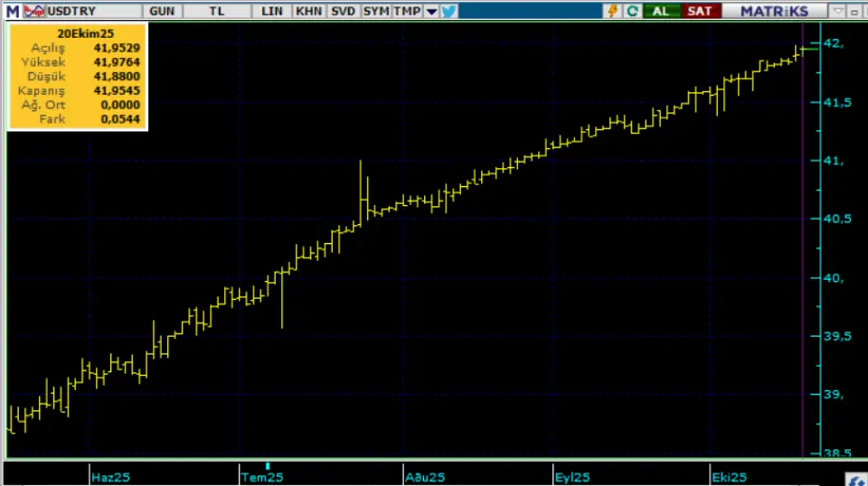The image size is (868, 486).
Task: Open the SYM symbol menu
Action: click(375, 11)
